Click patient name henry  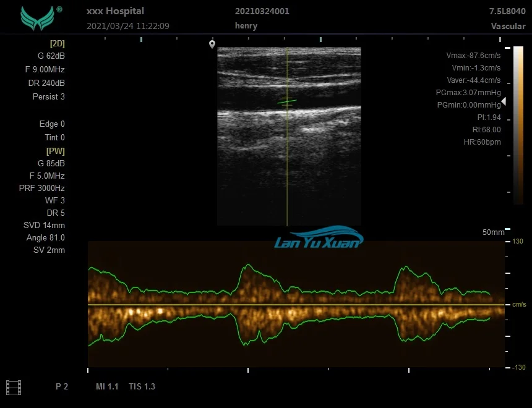pyautogui.click(x=246, y=26)
